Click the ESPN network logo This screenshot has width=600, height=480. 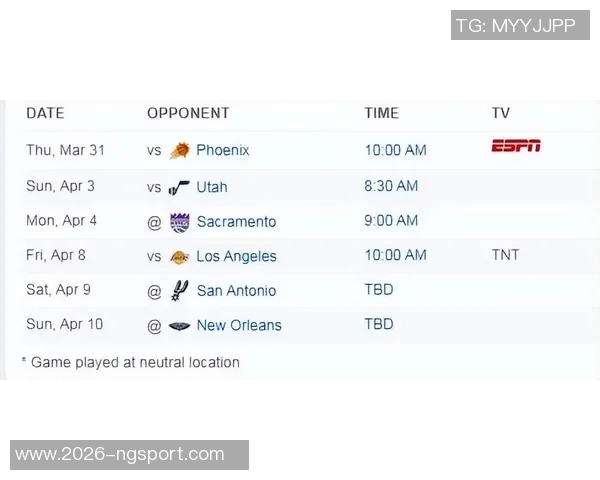516,146
